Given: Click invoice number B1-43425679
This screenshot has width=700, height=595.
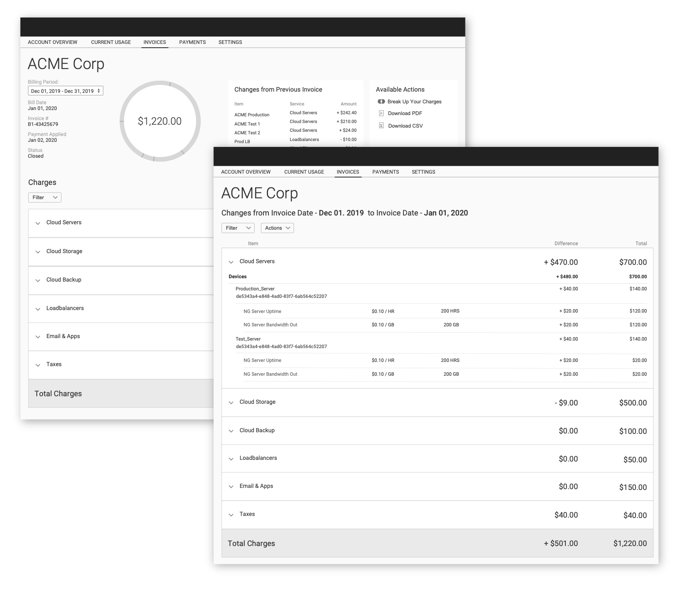Looking at the screenshot, I should tap(43, 124).
